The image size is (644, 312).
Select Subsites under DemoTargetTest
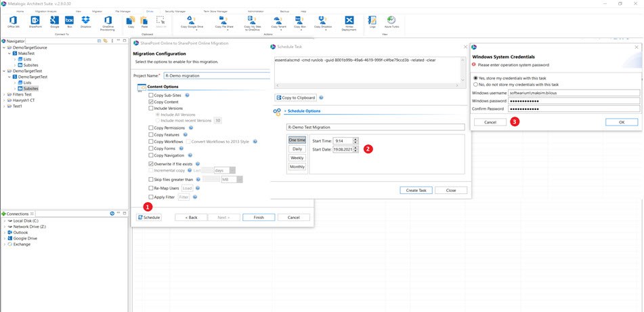pos(30,88)
